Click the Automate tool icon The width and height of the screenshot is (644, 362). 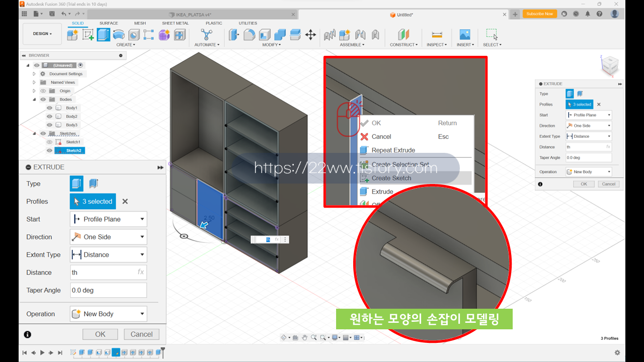[x=206, y=35]
